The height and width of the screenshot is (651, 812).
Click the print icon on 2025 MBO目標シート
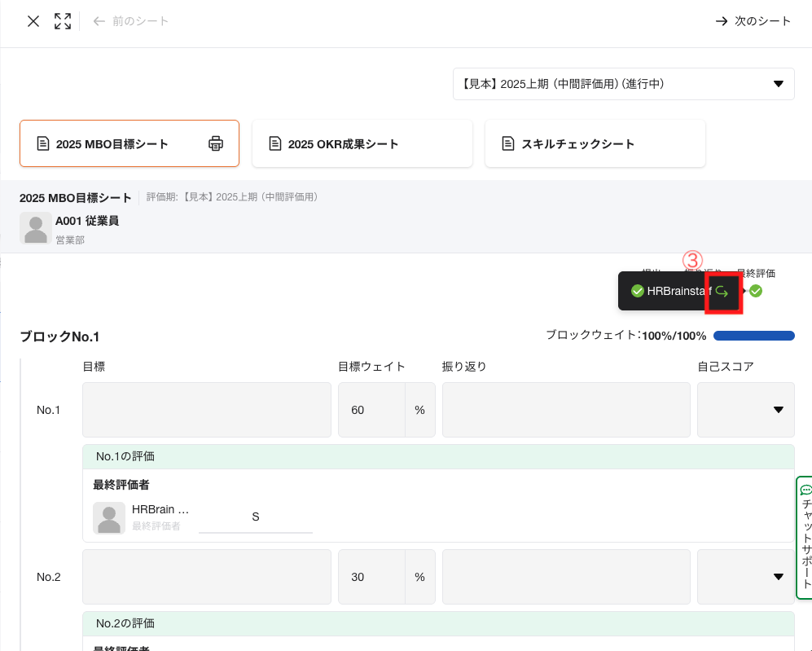[x=215, y=143]
